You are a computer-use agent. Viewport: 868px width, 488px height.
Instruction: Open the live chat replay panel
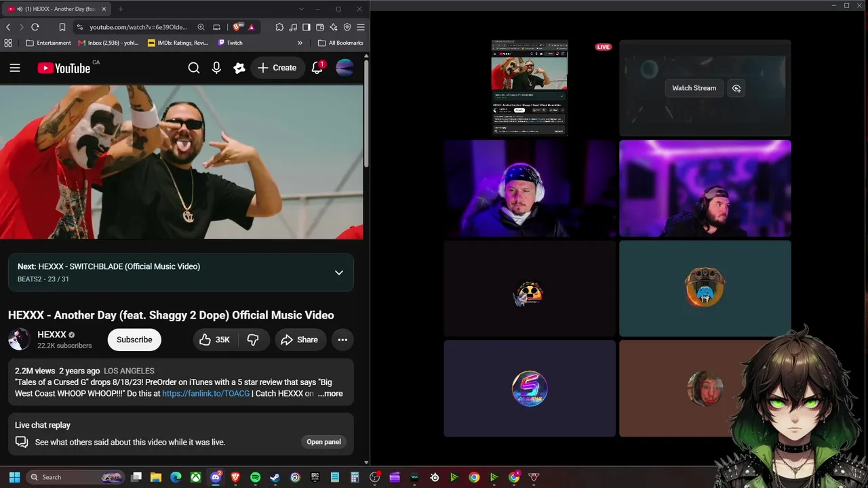[x=323, y=442]
